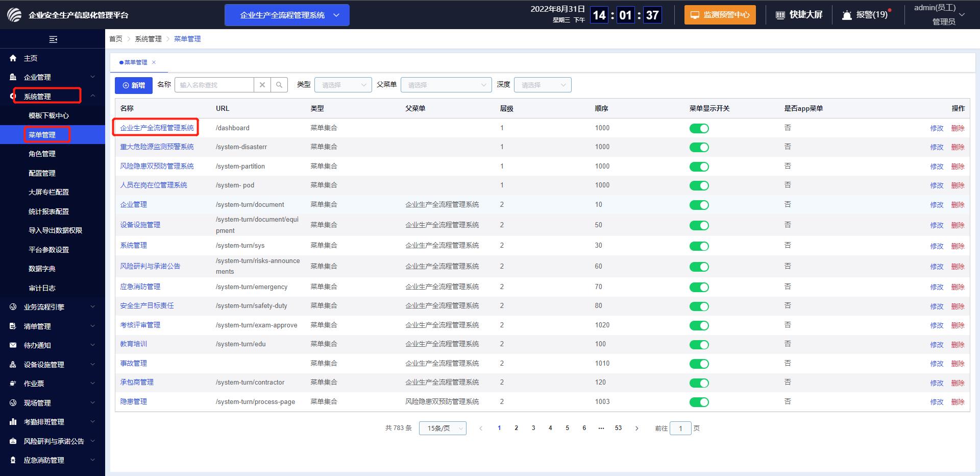Click the 考勤排班管理 chart icon

point(13,422)
